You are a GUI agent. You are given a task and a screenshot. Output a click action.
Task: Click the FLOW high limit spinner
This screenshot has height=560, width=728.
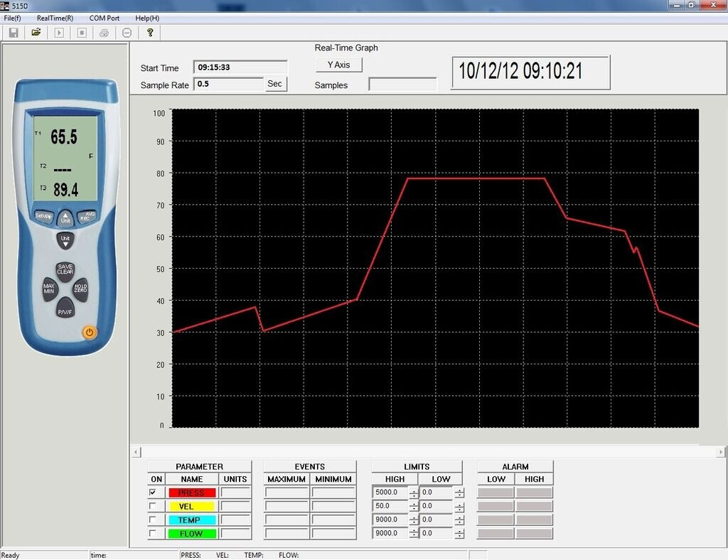coord(414,533)
